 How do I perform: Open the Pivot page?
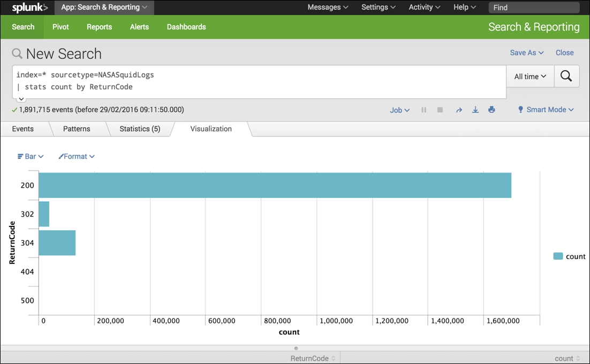tap(60, 27)
